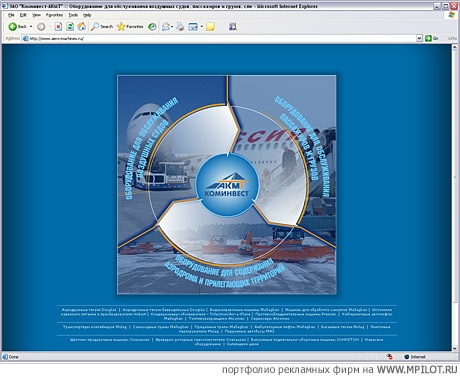The width and height of the screenshot is (460, 377).
Task: Open the File menu
Action: point(11,15)
